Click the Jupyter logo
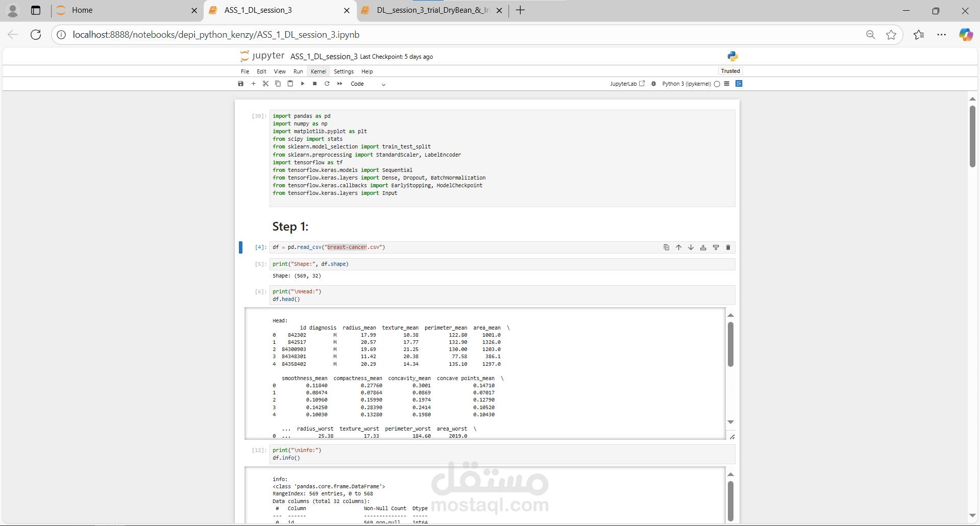This screenshot has height=526, width=980. (x=262, y=56)
